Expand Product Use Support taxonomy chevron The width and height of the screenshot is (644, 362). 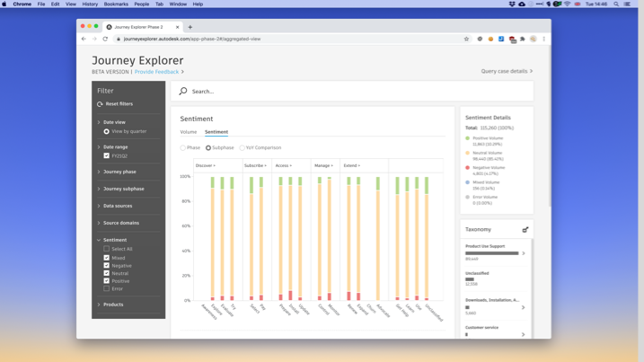(524, 253)
